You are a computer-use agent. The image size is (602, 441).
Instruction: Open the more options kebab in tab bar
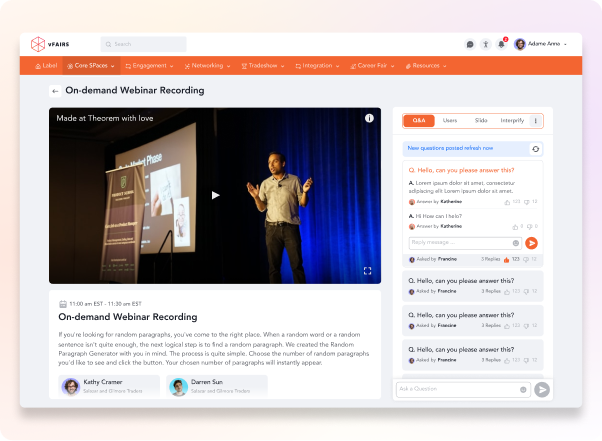pyautogui.click(x=536, y=121)
